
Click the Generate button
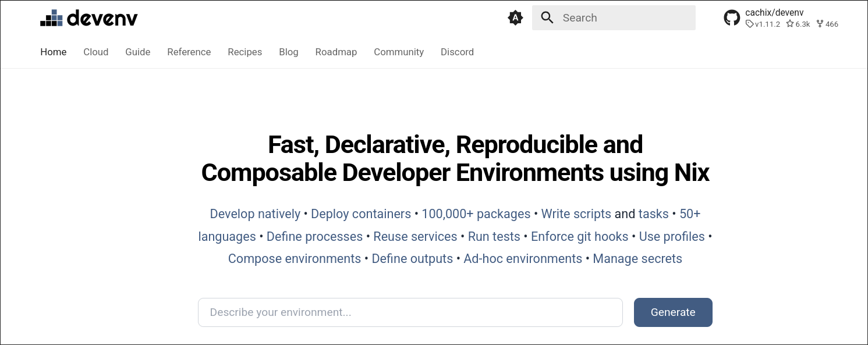coord(673,312)
